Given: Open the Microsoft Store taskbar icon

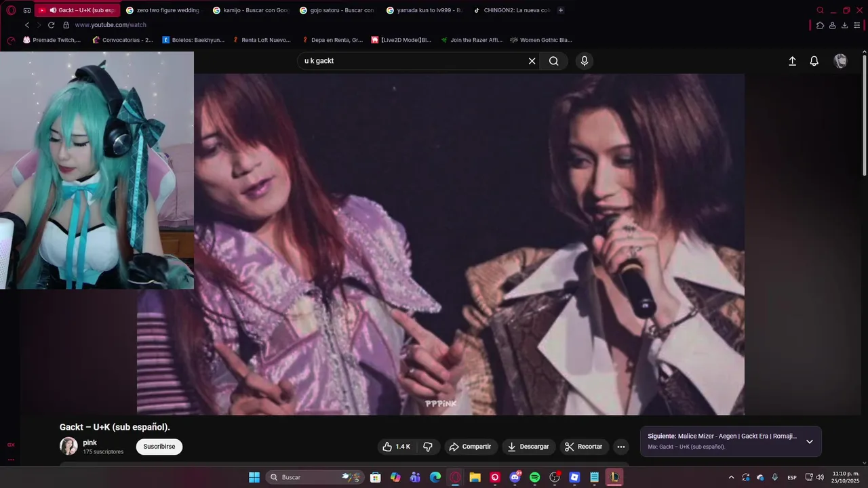Looking at the screenshot, I should pos(375,477).
